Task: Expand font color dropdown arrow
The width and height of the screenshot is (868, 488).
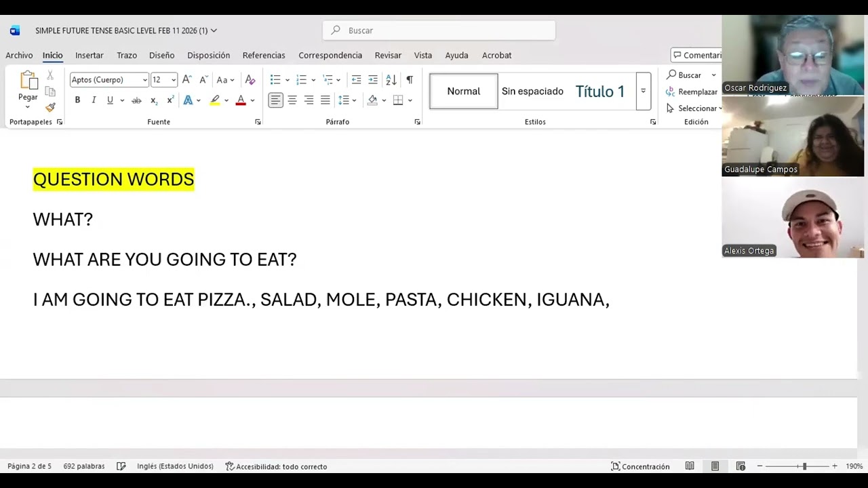Action: click(x=252, y=100)
